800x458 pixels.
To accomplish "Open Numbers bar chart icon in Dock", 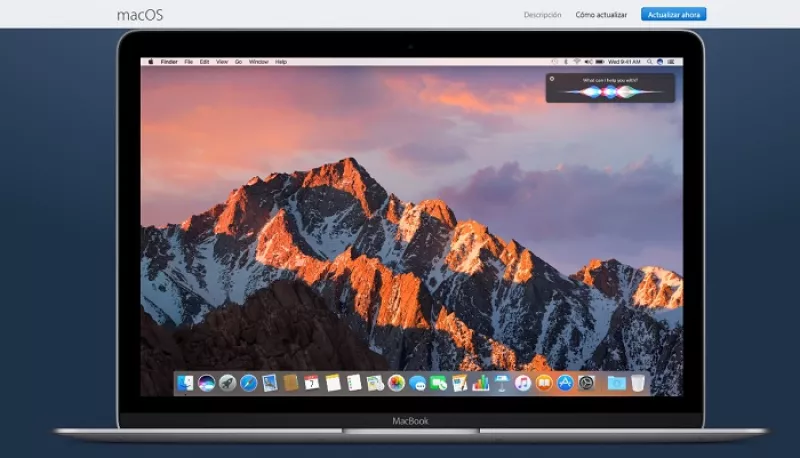I will (x=481, y=383).
